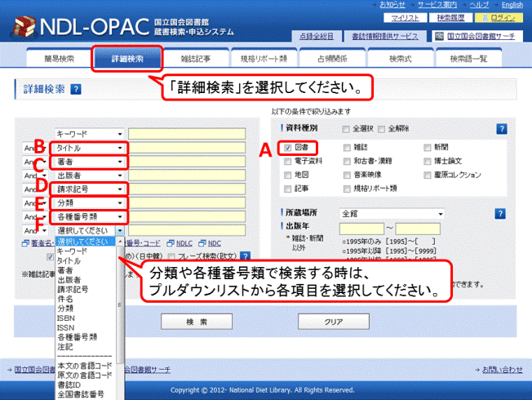
Task: Tick the 全解除 checkbox
Action: click(x=381, y=129)
